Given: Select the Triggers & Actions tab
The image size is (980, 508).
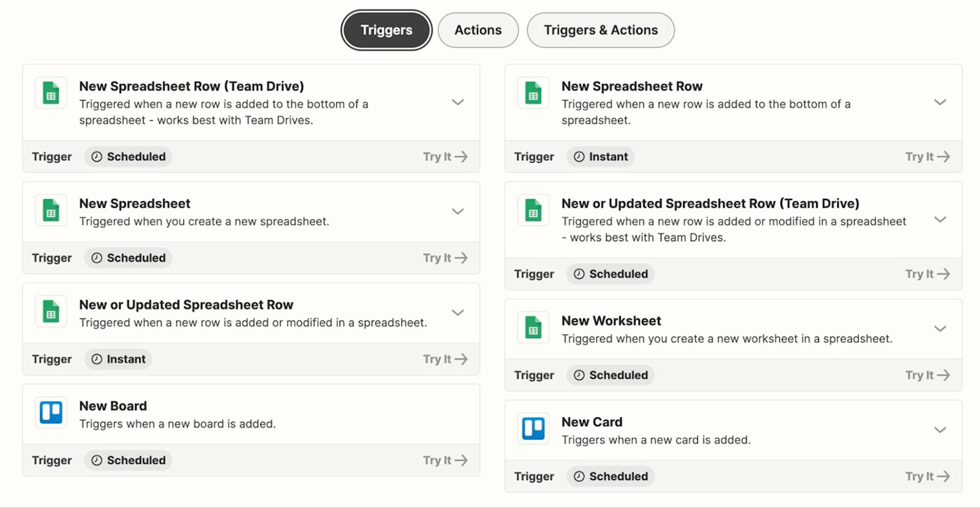Looking at the screenshot, I should click(x=601, y=30).
